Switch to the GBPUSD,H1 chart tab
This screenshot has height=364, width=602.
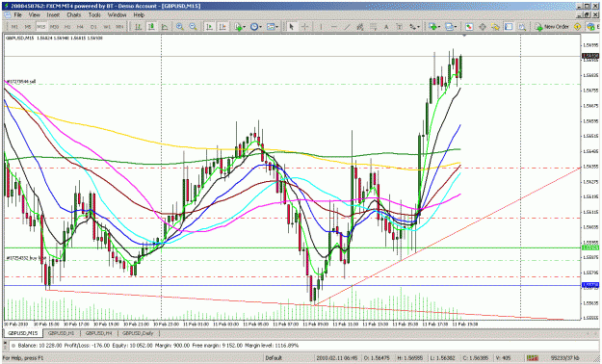(x=61, y=333)
